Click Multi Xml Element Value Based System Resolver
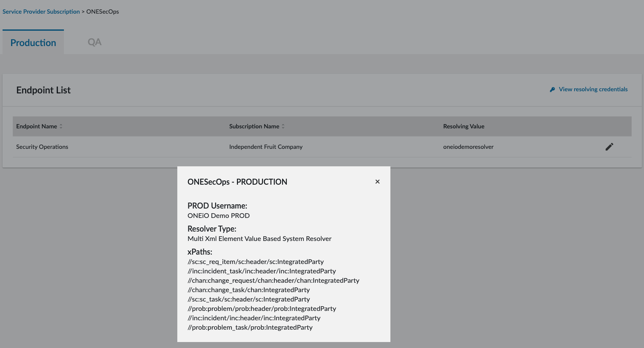 coord(260,238)
